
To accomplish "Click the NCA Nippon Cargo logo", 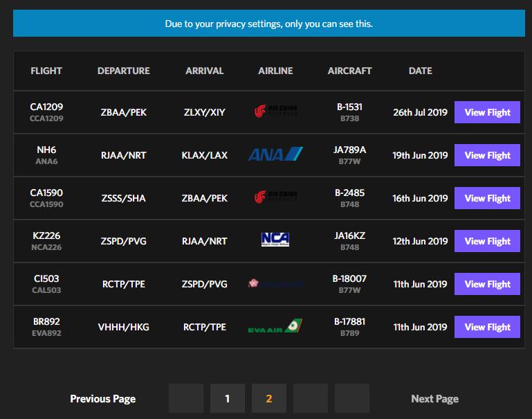I will (x=275, y=240).
